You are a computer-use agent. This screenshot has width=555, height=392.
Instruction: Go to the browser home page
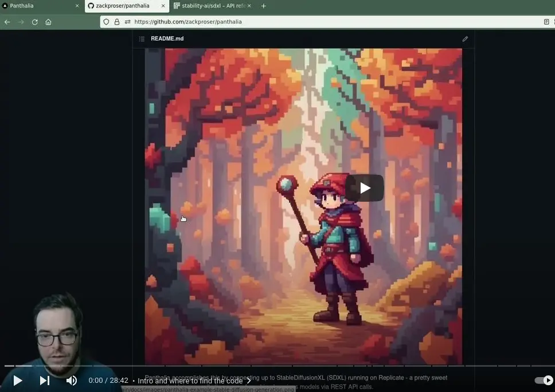(x=49, y=22)
